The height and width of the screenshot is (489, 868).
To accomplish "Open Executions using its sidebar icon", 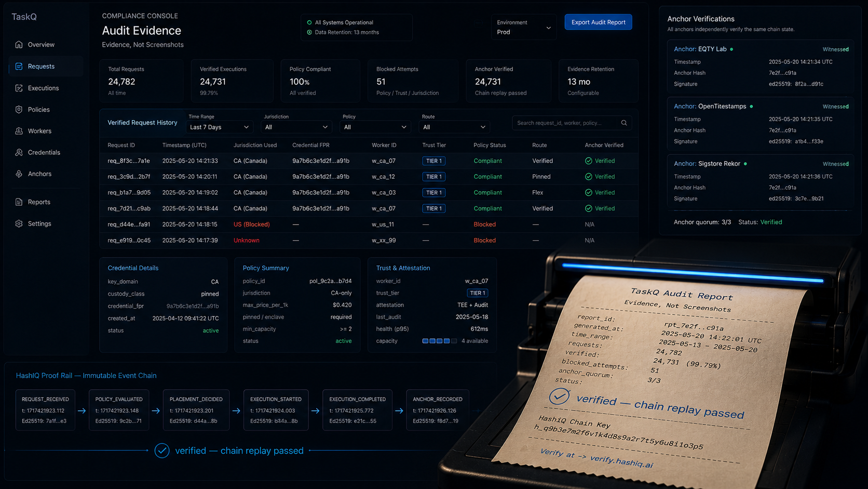I will click(x=19, y=88).
